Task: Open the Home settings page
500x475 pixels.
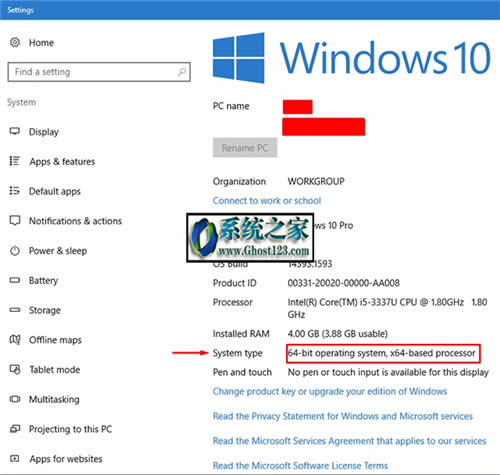Action: click(x=41, y=43)
